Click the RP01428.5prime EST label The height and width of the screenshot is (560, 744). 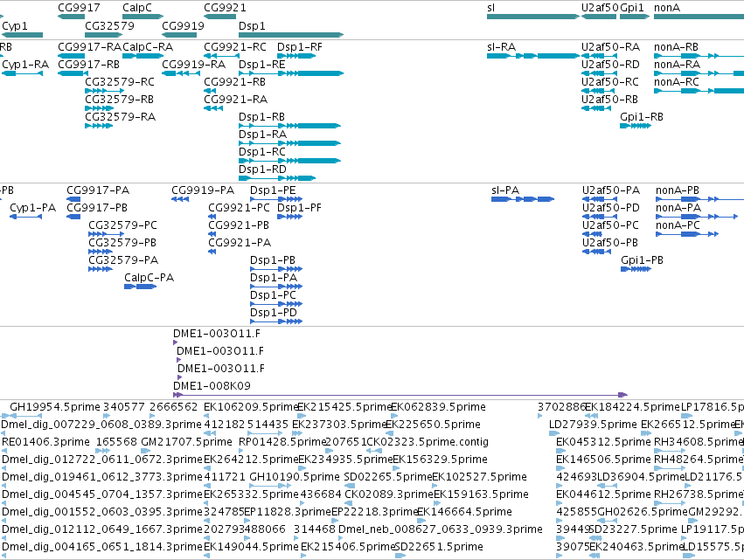click(x=282, y=441)
